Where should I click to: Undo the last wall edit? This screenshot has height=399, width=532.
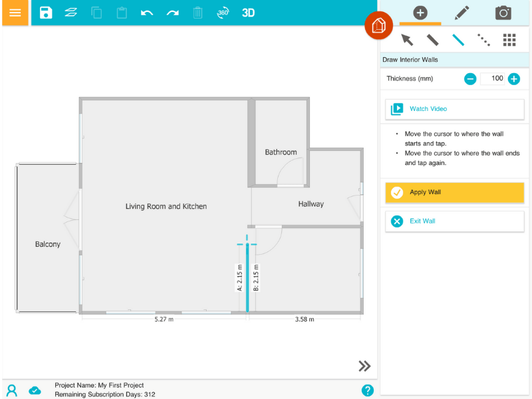click(147, 12)
